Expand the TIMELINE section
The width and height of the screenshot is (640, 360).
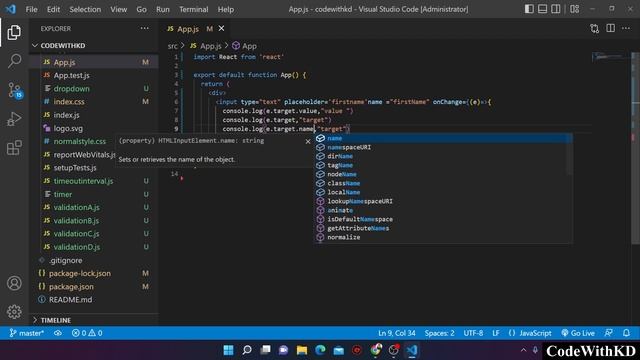pos(56,320)
